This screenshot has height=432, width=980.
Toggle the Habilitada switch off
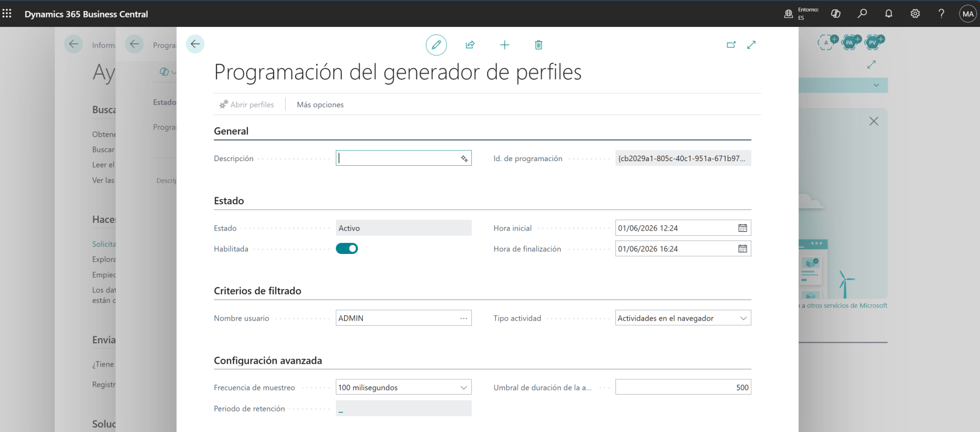(347, 249)
